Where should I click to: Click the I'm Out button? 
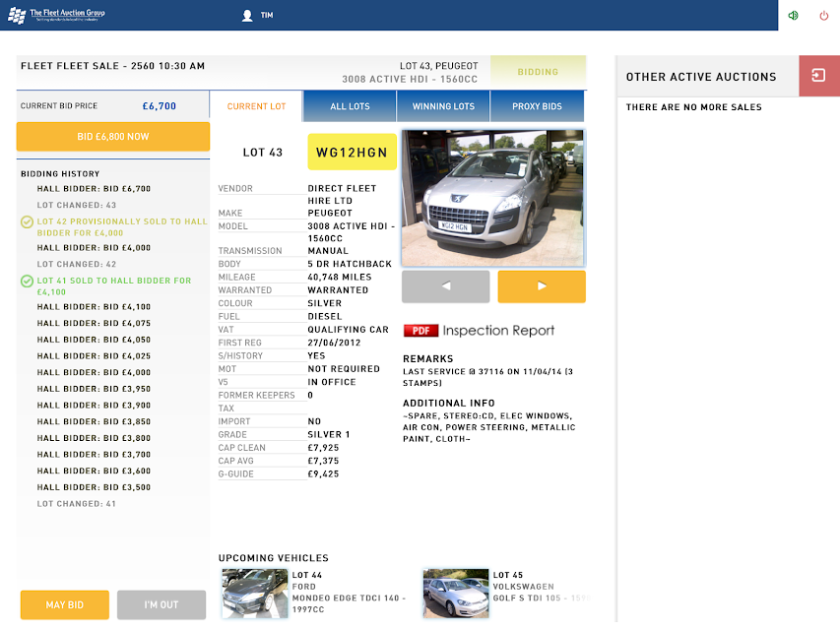coord(162,604)
